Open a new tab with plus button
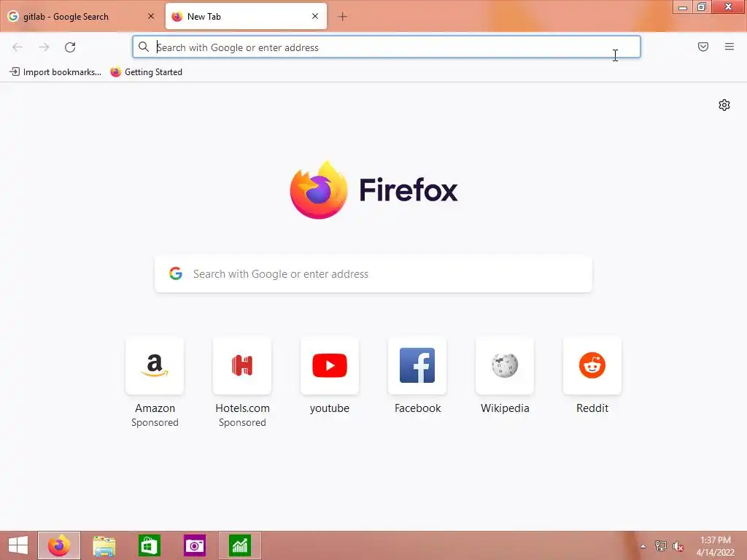Viewport: 747px width, 560px height. click(342, 17)
